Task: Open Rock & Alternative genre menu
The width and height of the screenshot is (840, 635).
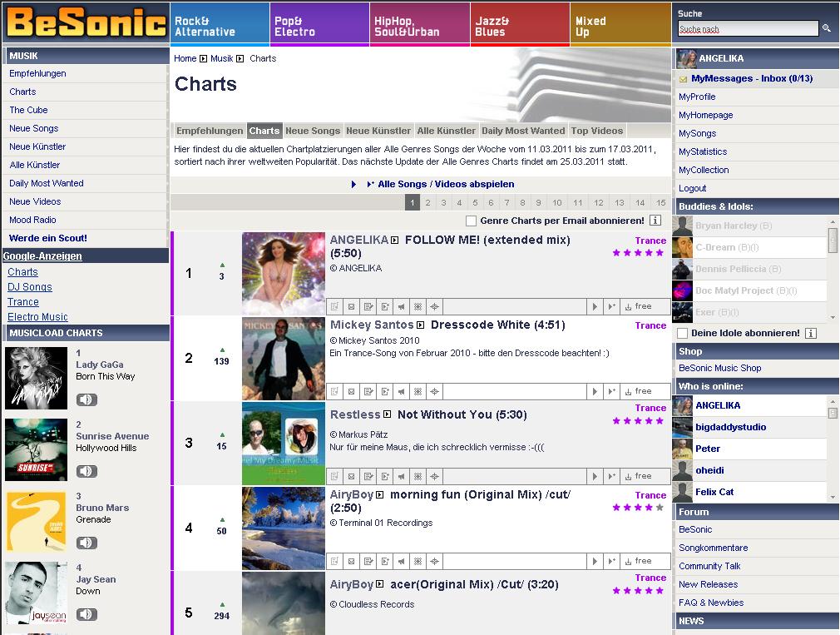Action: click(x=220, y=24)
